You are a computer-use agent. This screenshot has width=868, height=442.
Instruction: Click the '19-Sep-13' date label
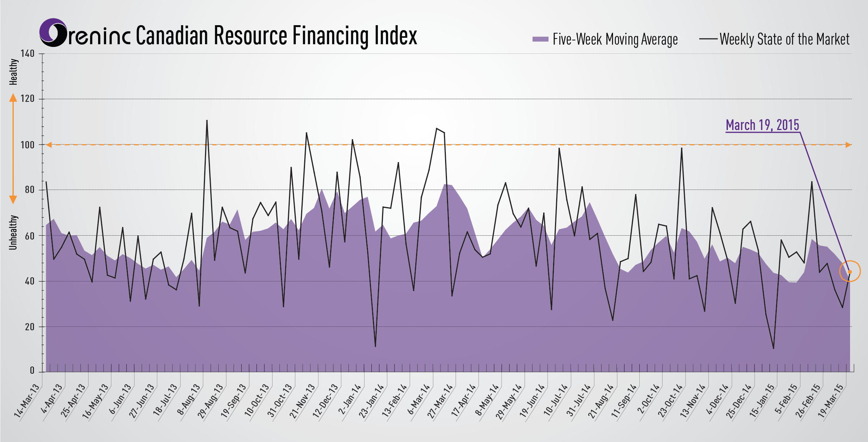[234, 400]
